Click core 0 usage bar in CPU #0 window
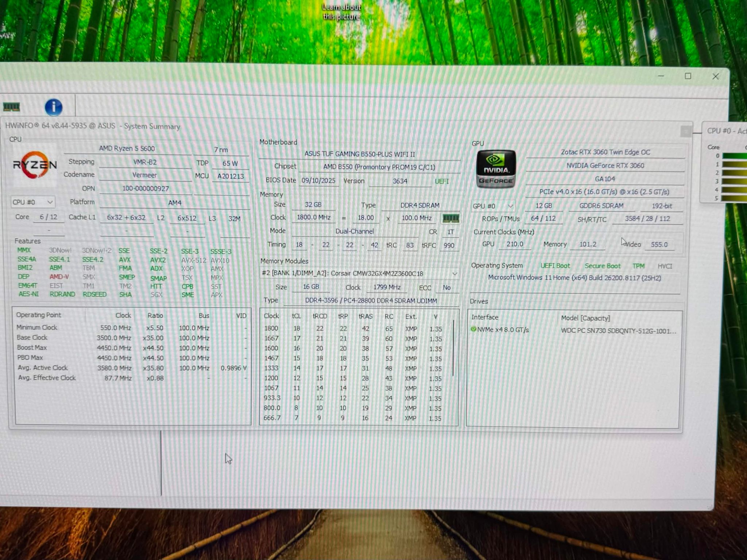Screen dimensions: 747x560 [x=735, y=156]
